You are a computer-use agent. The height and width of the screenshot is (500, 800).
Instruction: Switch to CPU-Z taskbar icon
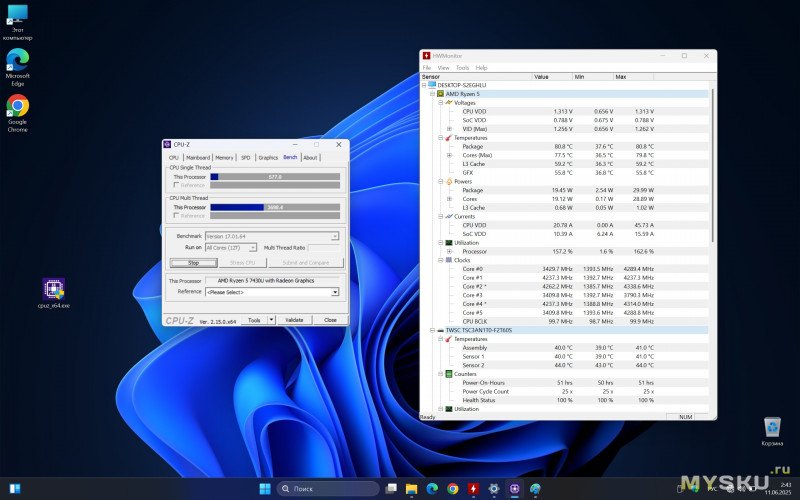(514, 489)
